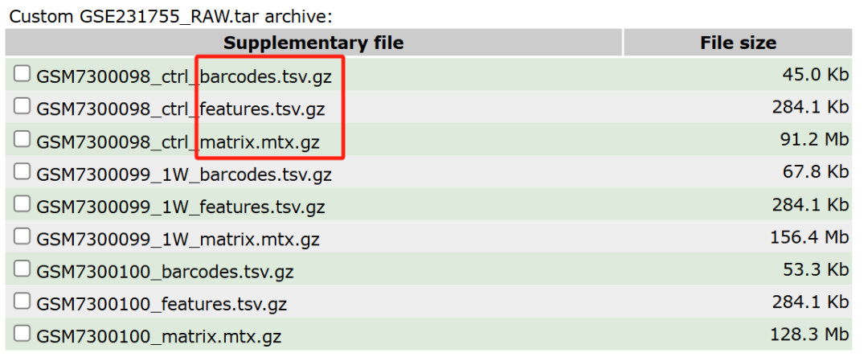The image size is (868, 357).
Task: Check the GSM7300100_features.tsv.gz checkbox
Action: tap(22, 301)
